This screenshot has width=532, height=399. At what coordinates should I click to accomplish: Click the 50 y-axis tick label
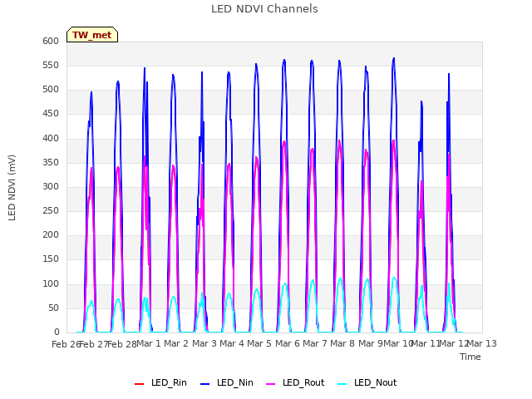(53, 308)
